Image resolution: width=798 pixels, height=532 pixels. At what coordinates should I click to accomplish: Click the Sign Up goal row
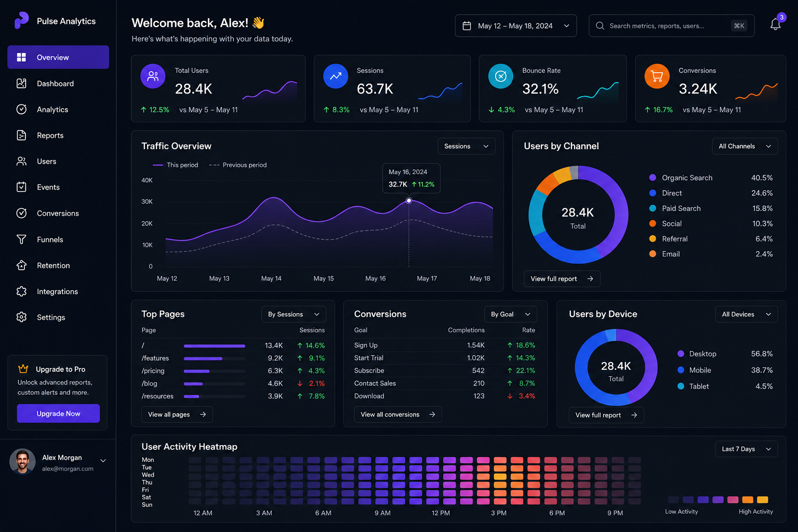(445, 345)
